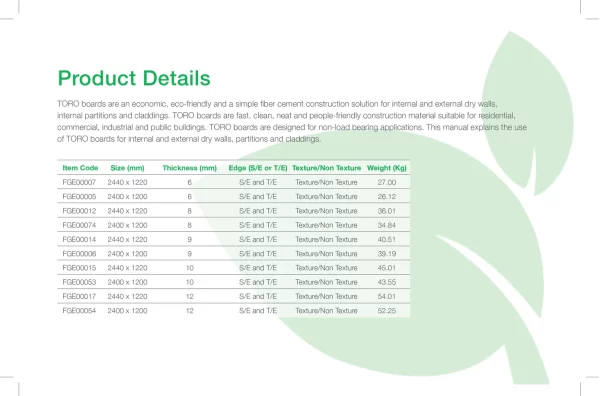Screen dimensions: 600x396
Task: Click weight value 54.01
Action: click(386, 296)
